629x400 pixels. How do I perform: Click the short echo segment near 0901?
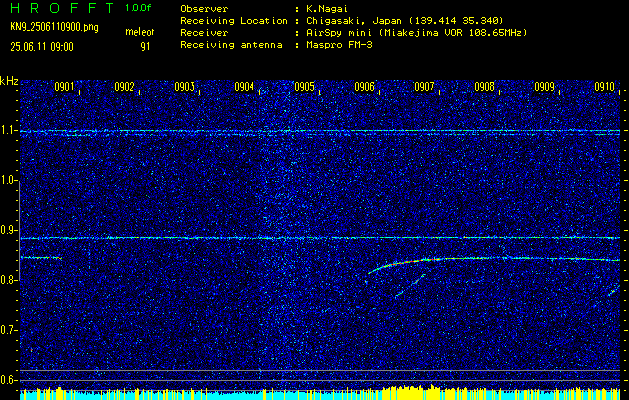41,258
